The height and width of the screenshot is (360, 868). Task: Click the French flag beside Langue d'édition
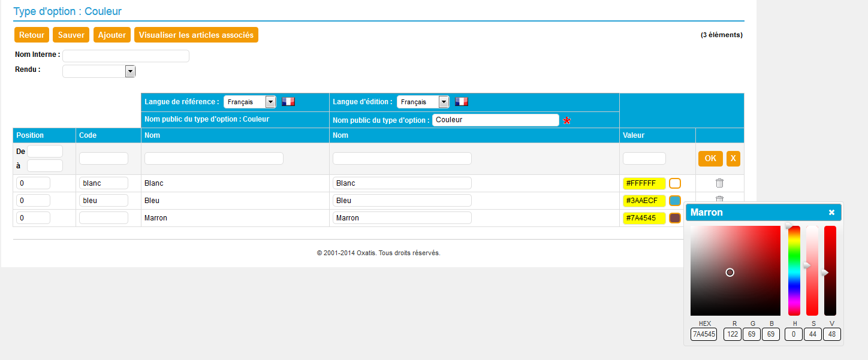coord(461,102)
